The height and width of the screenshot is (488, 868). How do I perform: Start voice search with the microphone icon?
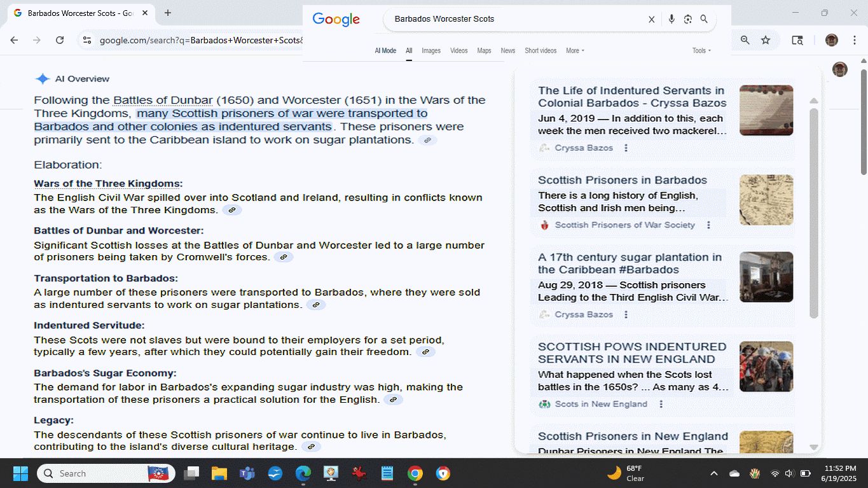672,19
